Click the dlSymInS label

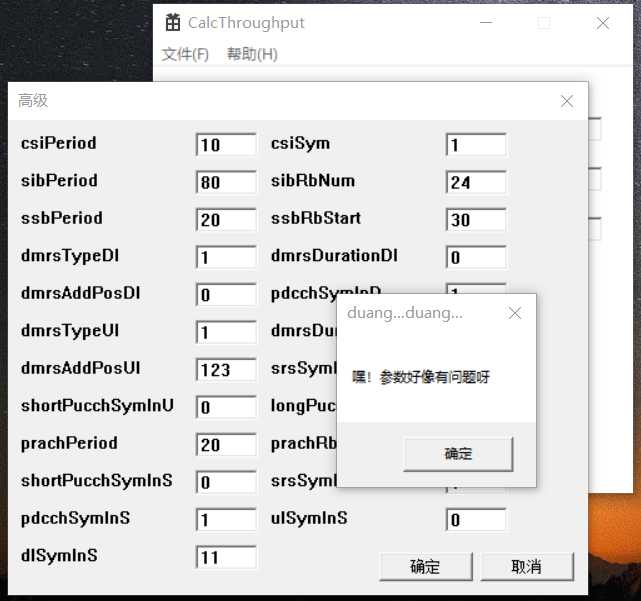[59, 556]
